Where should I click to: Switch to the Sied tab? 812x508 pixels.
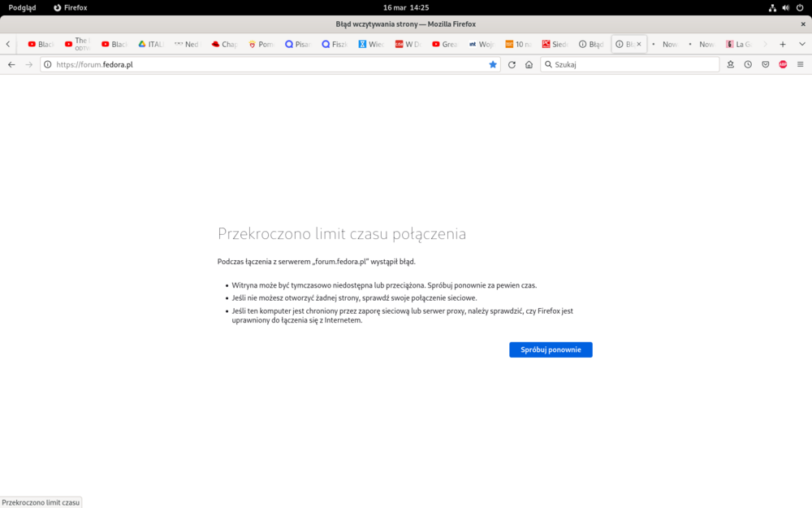click(x=555, y=45)
